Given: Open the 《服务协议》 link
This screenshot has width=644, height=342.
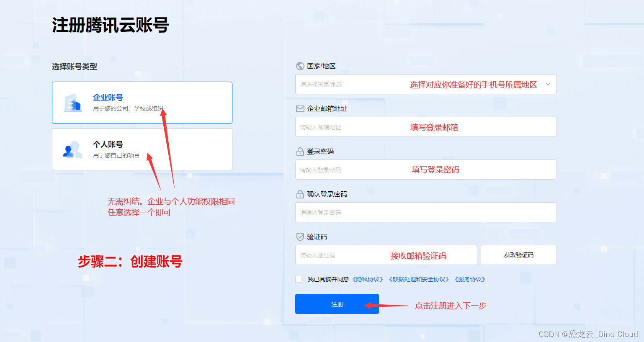Looking at the screenshot, I should [469, 279].
